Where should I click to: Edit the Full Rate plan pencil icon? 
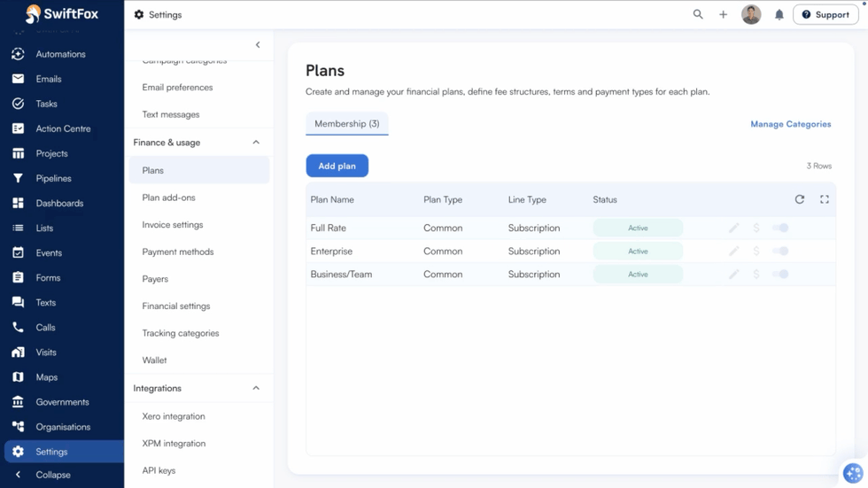pyautogui.click(x=733, y=228)
